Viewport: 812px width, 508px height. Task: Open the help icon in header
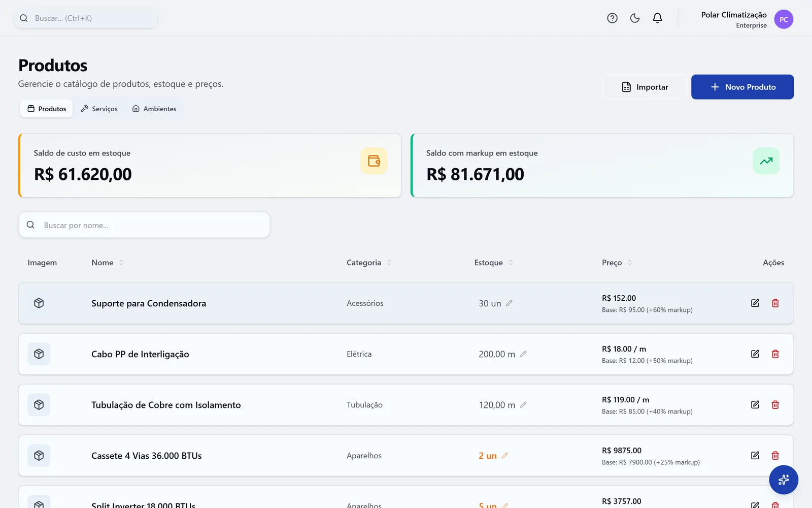[x=612, y=18]
